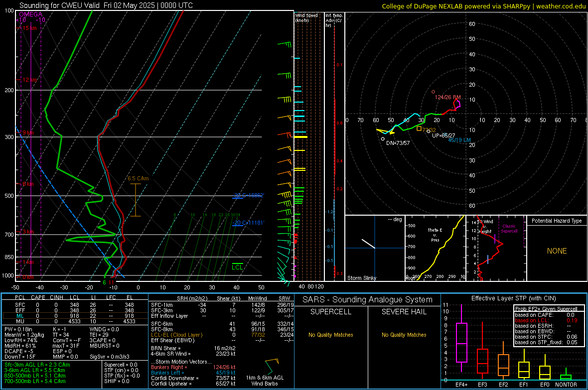The width and height of the screenshot is (588, 390).
Task: Click the SFC-6km shear row
Action: [x=222, y=324]
